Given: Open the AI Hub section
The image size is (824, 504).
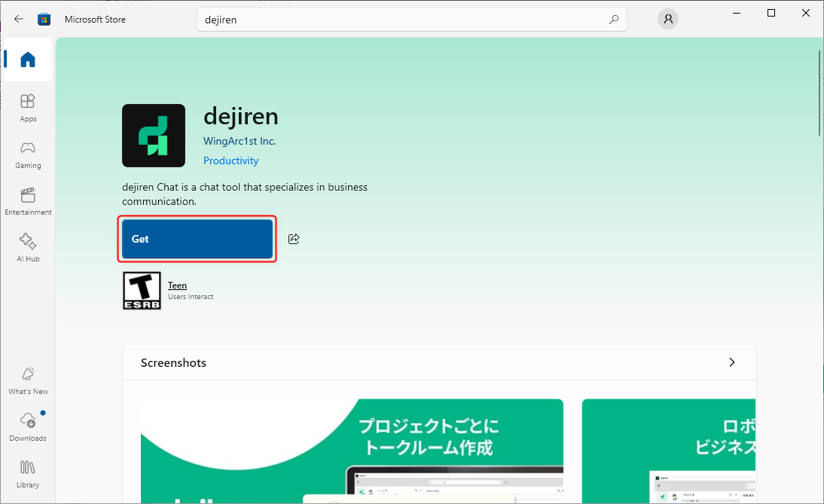Looking at the screenshot, I should point(28,248).
